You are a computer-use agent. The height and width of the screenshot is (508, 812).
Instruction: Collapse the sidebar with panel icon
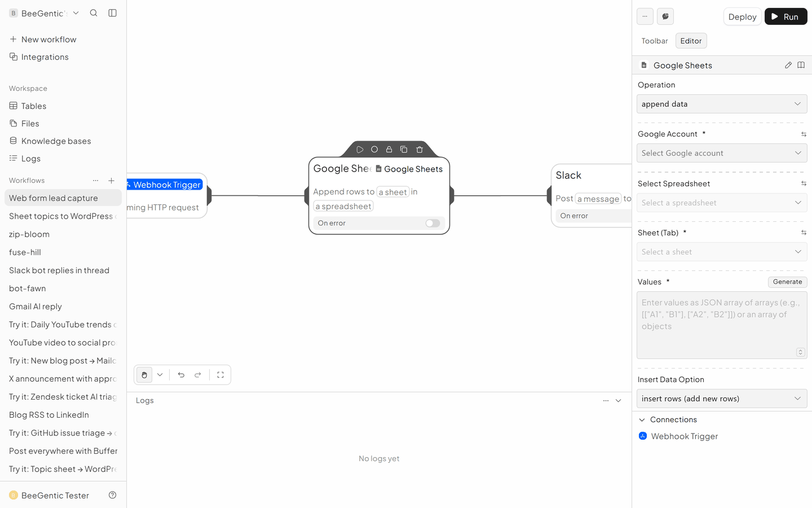112,13
